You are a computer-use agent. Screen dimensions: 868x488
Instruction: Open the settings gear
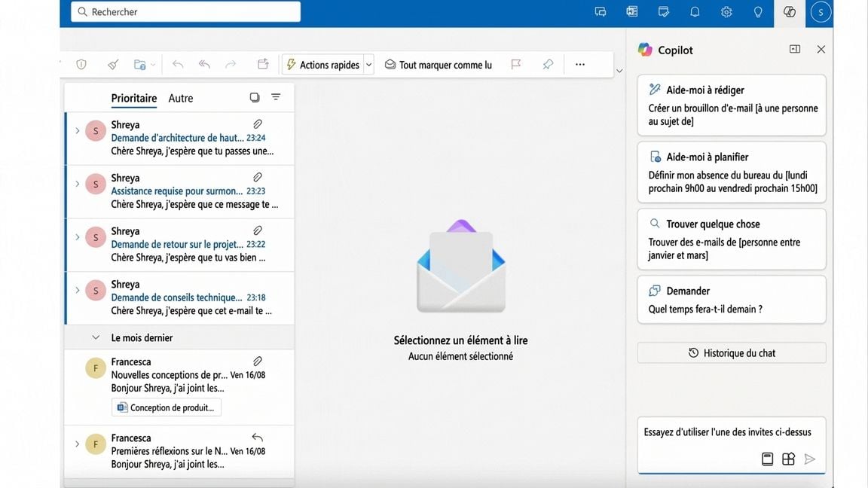click(x=726, y=11)
